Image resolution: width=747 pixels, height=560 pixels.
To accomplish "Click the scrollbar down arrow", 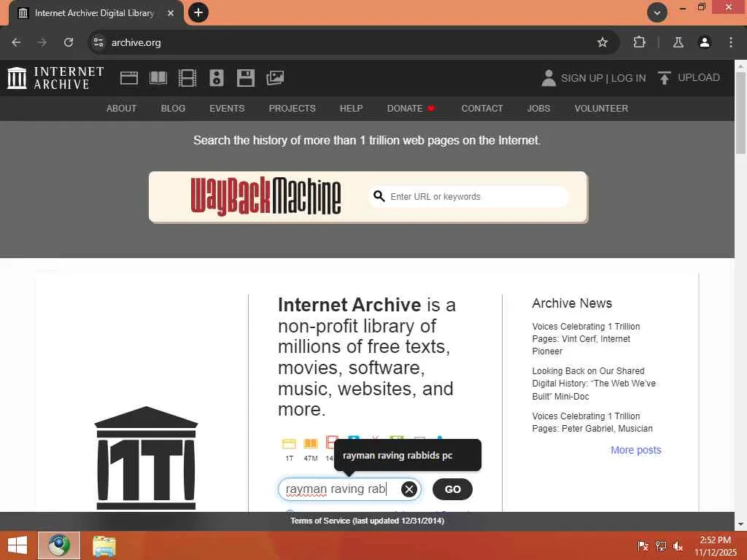I will (x=741, y=524).
